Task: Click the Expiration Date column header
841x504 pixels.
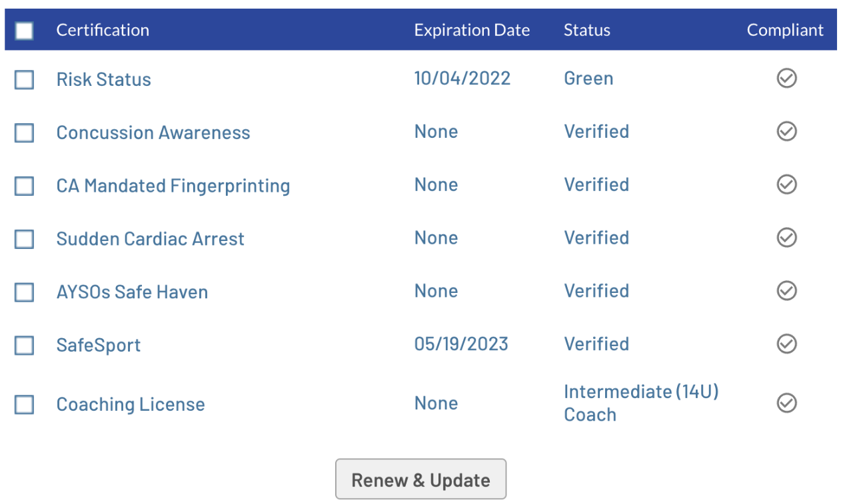Action: (x=472, y=31)
